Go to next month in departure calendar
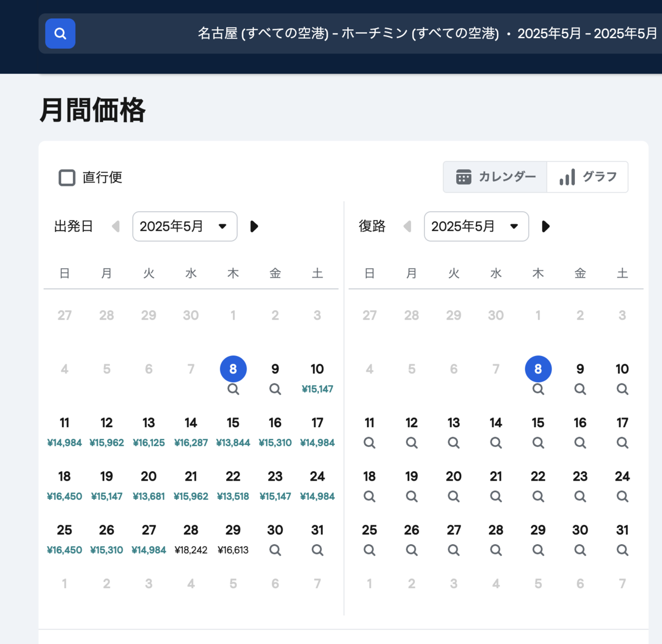 tap(254, 226)
